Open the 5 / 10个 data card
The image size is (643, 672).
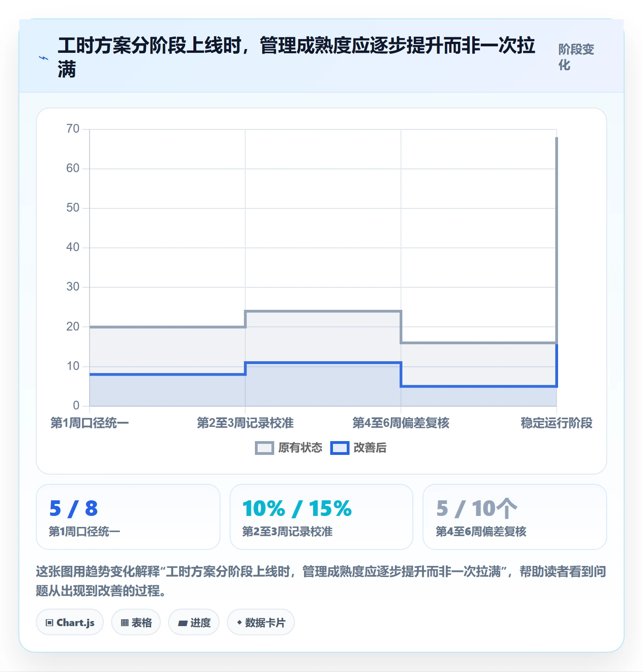(515, 517)
